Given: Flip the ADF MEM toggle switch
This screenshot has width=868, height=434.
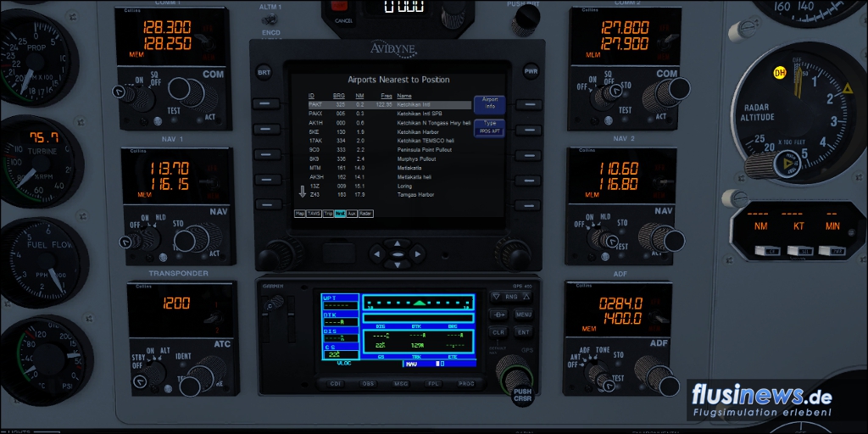Looking at the screenshot, I should [659, 318].
